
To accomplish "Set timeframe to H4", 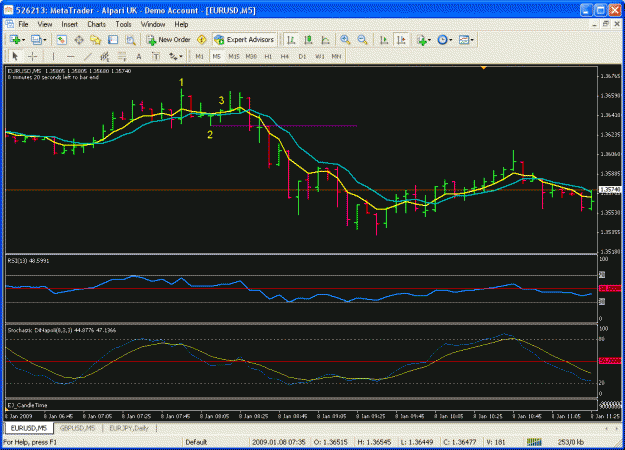I will (285, 56).
